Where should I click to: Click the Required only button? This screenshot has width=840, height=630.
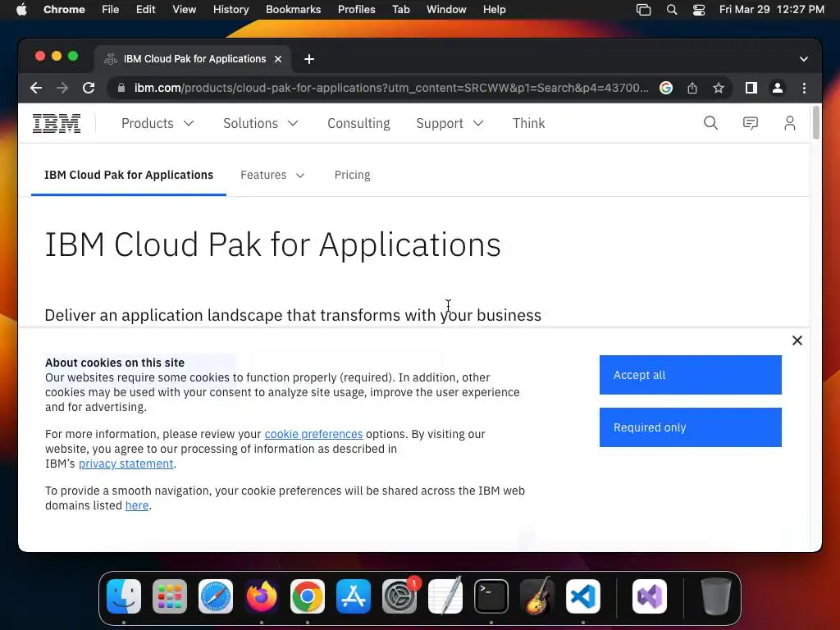[690, 427]
